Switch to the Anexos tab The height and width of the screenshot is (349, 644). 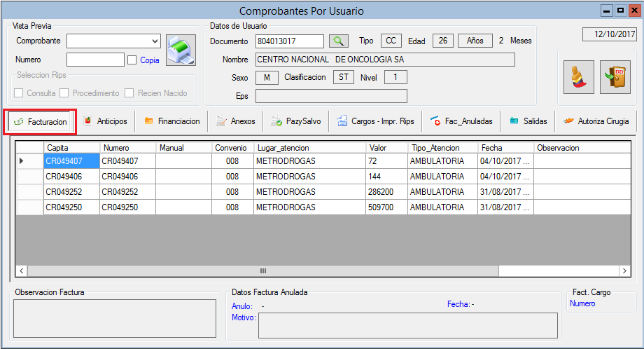(236, 121)
